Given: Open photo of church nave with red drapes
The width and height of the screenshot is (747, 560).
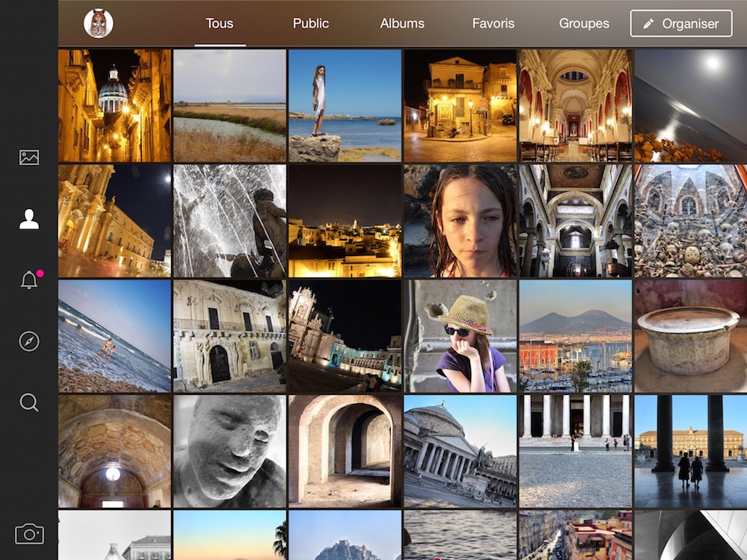Looking at the screenshot, I should 575,106.
